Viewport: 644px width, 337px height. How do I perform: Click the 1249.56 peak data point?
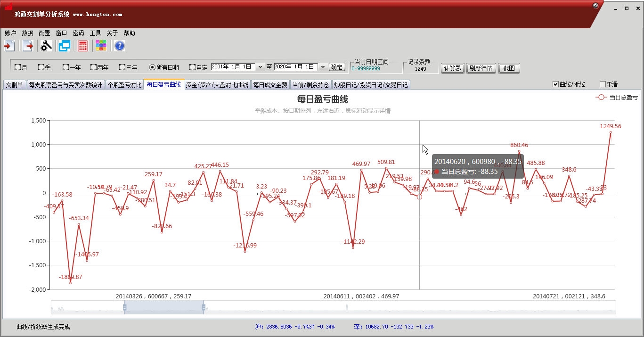click(611, 132)
